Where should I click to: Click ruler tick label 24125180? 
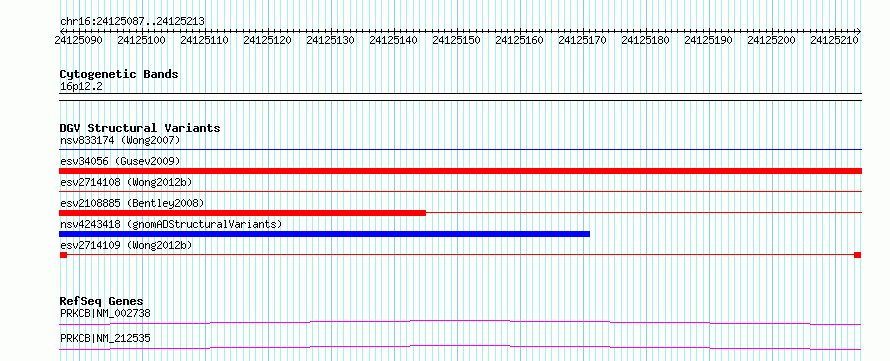(645, 40)
